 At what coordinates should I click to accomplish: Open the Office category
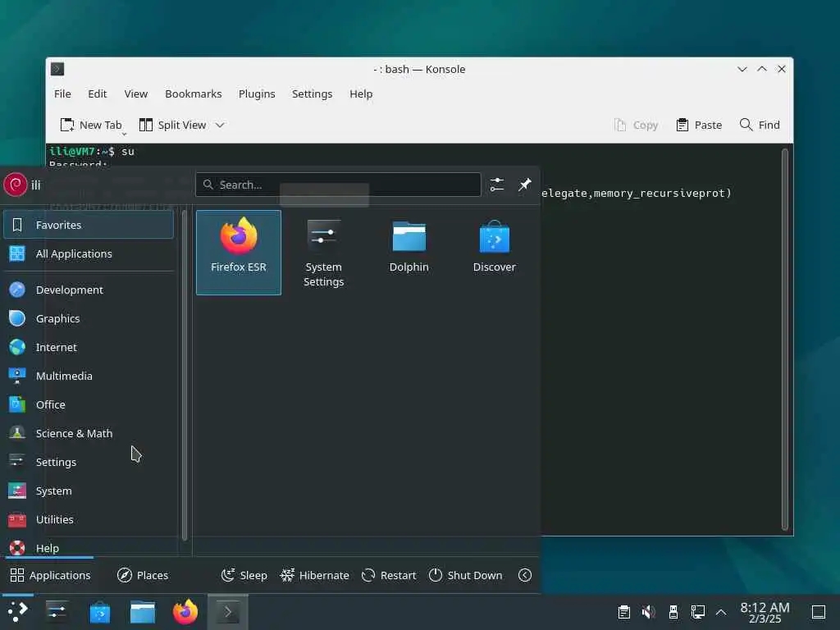89,405
